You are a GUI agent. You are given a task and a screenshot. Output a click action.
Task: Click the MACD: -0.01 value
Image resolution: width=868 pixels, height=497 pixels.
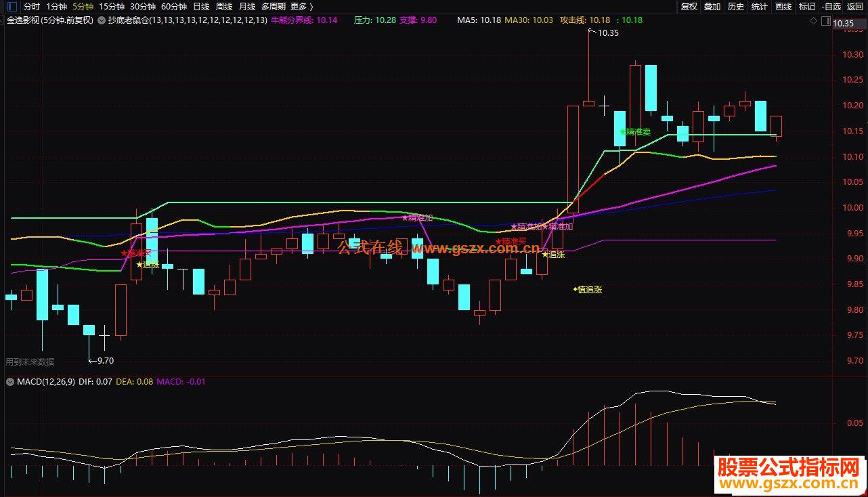pyautogui.click(x=181, y=382)
